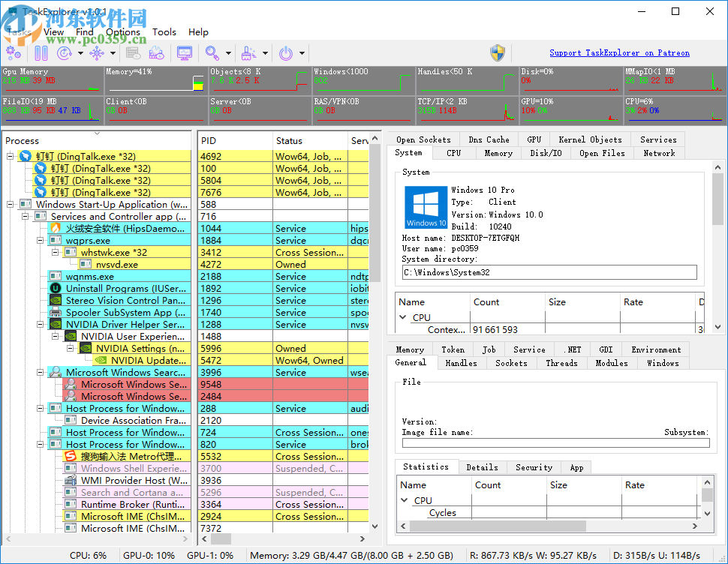Open Support TaskExplorer on Patreon link
Screen dimensions: 728x564
pos(619,52)
